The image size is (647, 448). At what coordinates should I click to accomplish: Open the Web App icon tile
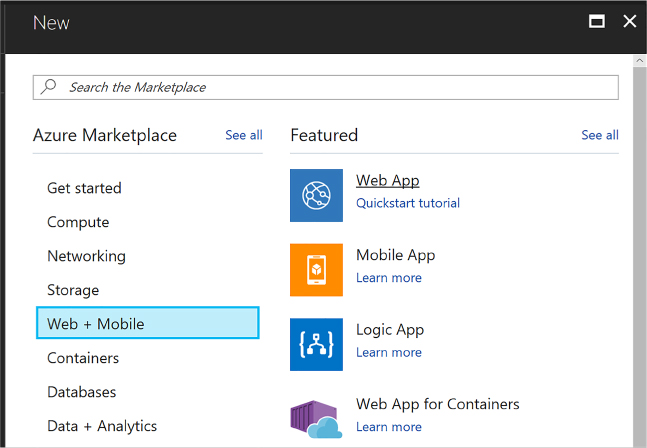(316, 195)
